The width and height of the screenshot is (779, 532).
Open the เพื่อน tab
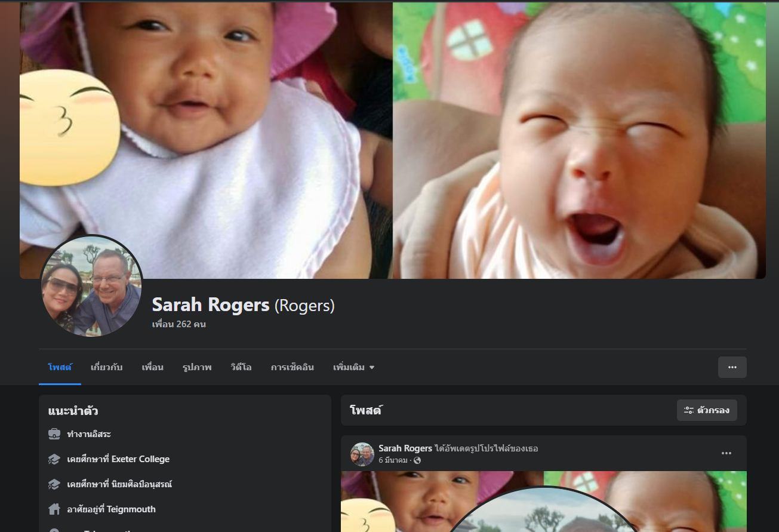(153, 367)
